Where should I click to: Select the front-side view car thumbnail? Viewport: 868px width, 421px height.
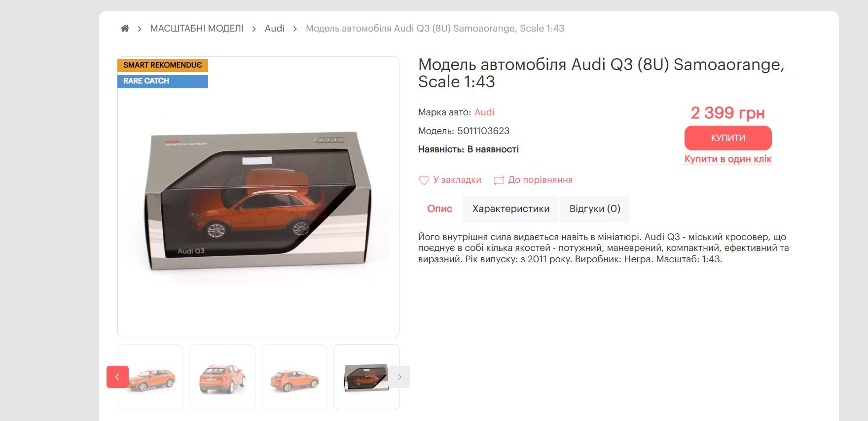[150, 377]
